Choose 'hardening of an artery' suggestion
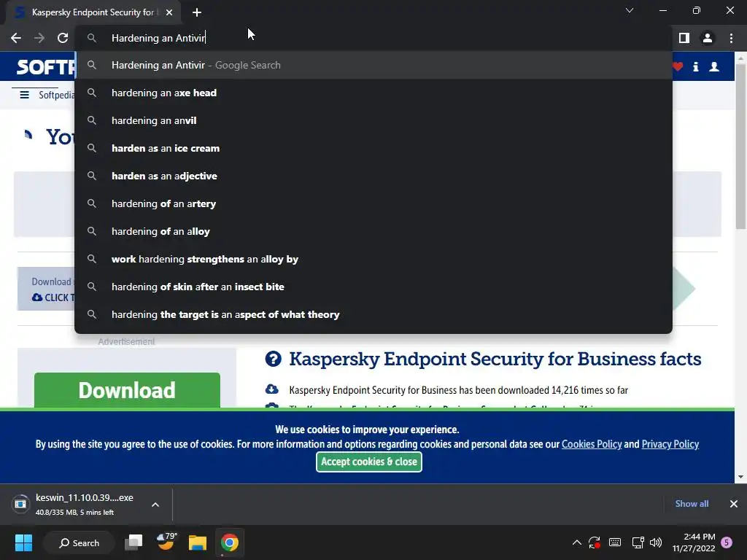Image resolution: width=747 pixels, height=560 pixels. coord(373,203)
